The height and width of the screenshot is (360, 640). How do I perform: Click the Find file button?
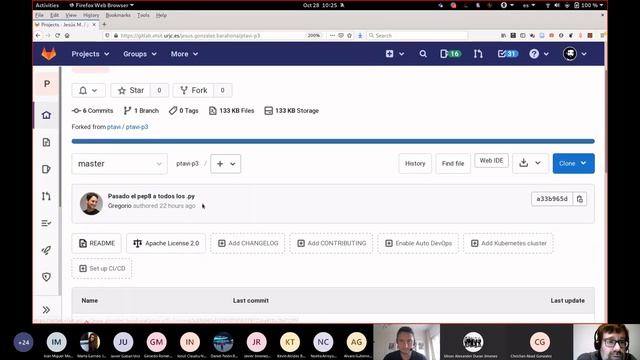tap(453, 164)
